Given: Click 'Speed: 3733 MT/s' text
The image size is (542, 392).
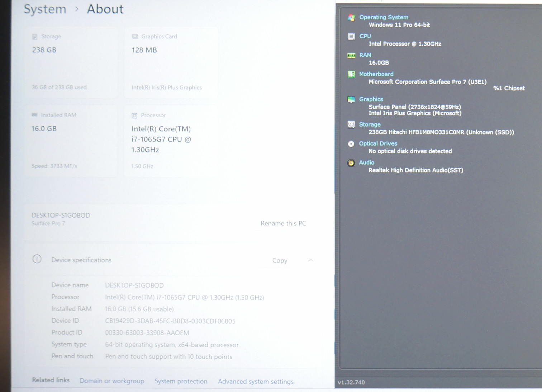Looking at the screenshot, I should (x=54, y=166).
